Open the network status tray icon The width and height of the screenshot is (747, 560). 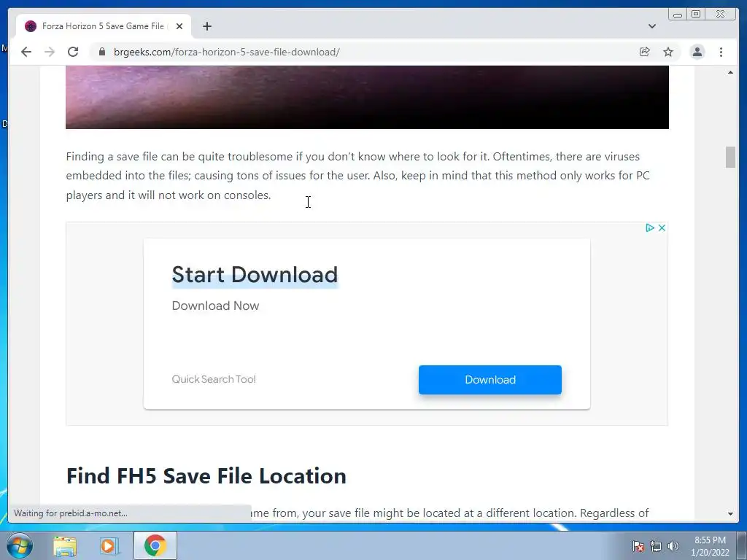tap(656, 546)
